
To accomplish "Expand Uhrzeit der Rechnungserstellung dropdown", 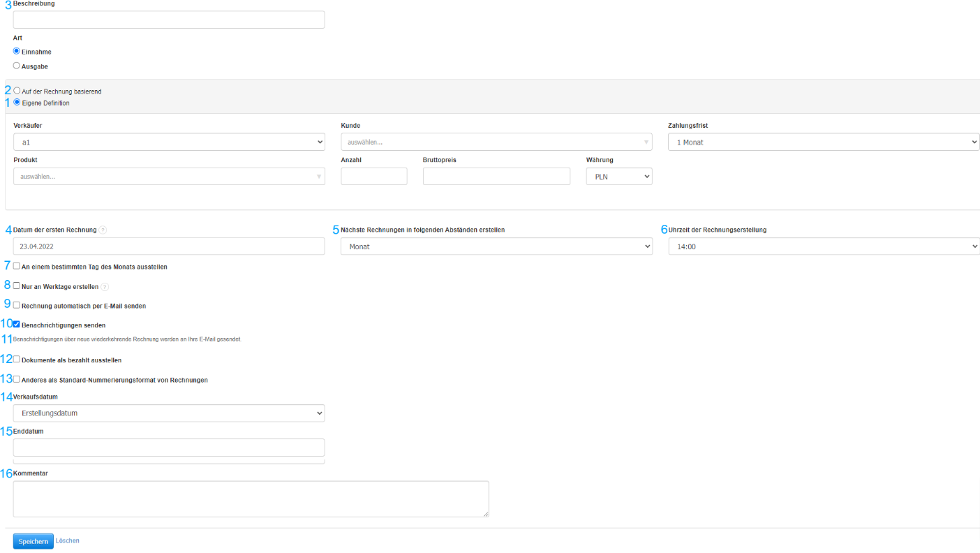I will click(x=823, y=246).
